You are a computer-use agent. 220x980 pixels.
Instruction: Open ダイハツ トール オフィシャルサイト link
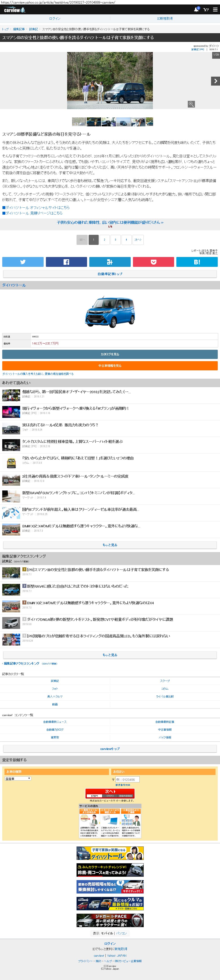(36, 208)
